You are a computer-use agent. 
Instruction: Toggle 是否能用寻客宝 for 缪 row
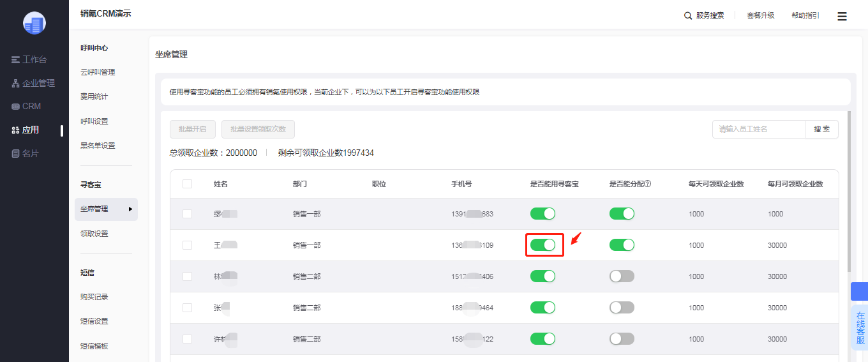point(542,214)
